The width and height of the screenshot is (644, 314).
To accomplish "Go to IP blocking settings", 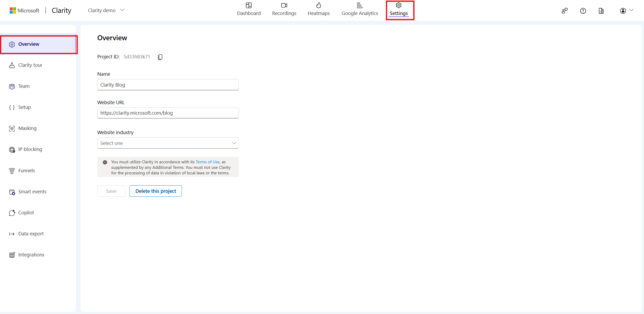I will pos(30,149).
